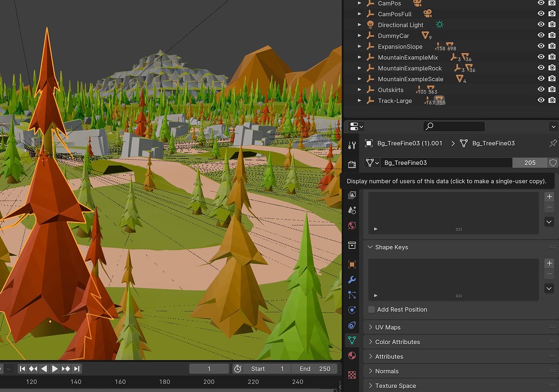Expand the Attributes panel

370,356
